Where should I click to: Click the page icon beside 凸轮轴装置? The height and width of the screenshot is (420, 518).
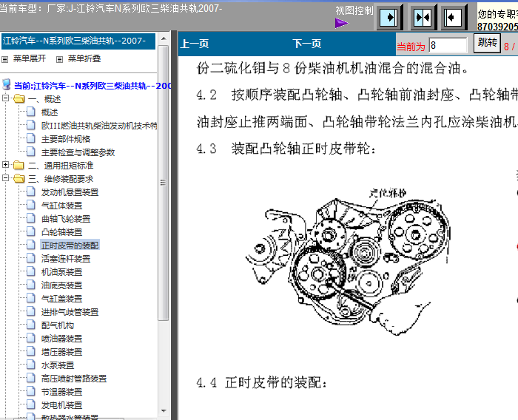pyautogui.click(x=31, y=231)
